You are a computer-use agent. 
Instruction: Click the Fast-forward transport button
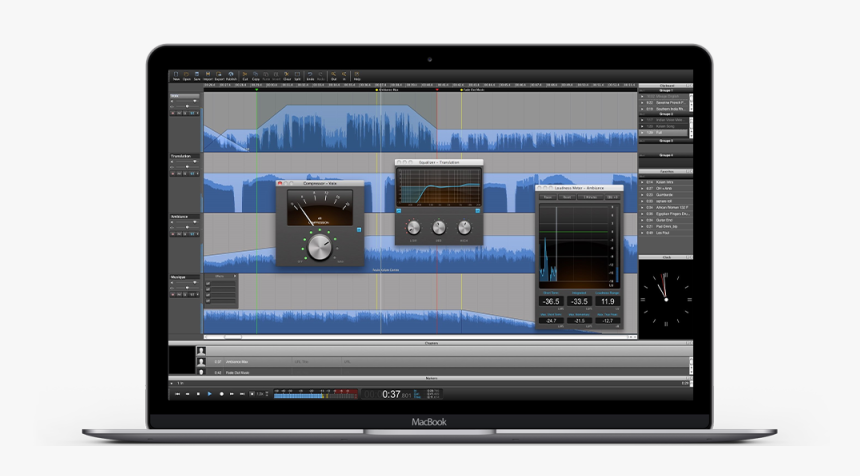[231, 394]
